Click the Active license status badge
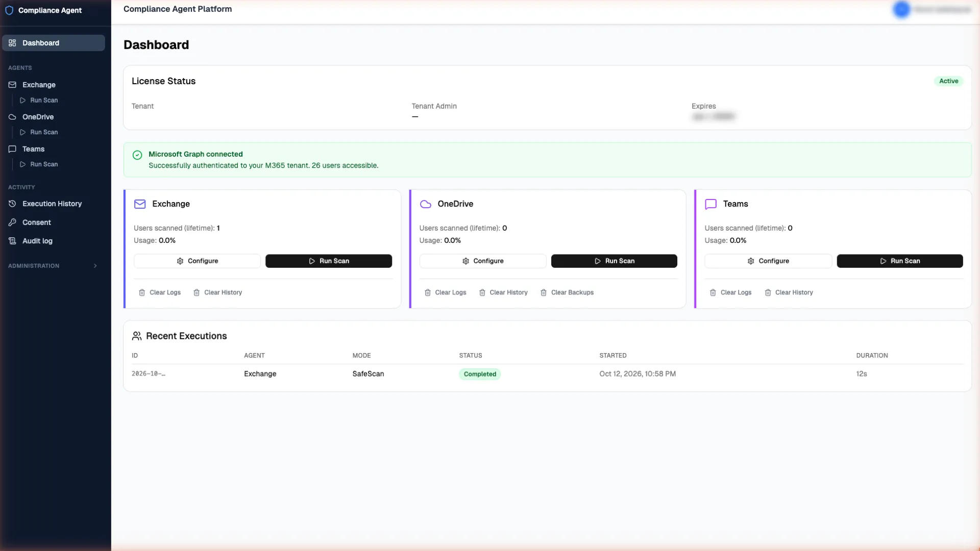Viewport: 980px width, 551px height. tap(948, 81)
